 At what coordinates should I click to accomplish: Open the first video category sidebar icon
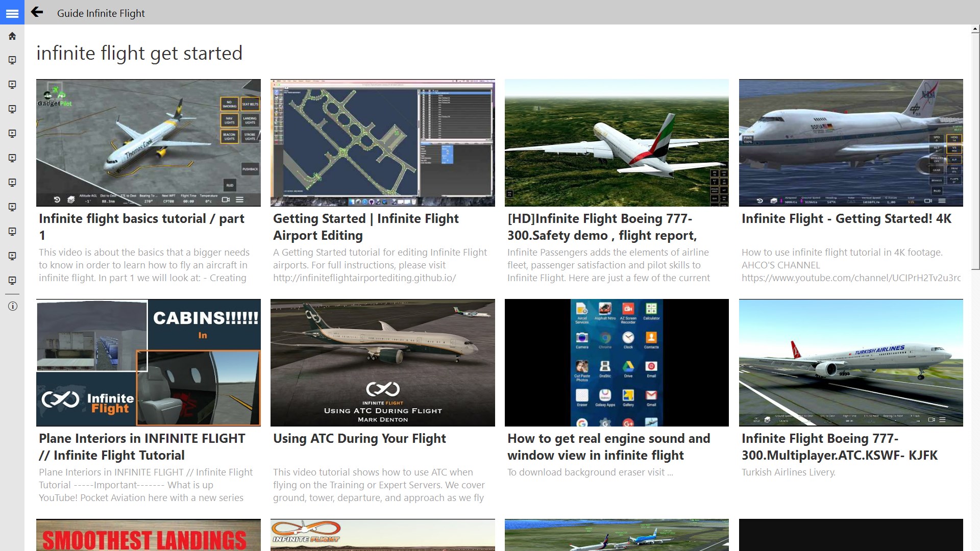[x=12, y=60]
